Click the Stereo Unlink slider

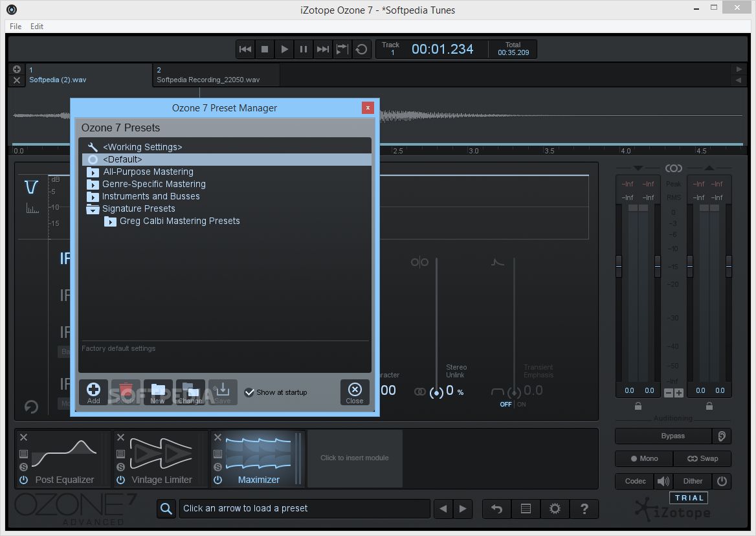pyautogui.click(x=436, y=328)
